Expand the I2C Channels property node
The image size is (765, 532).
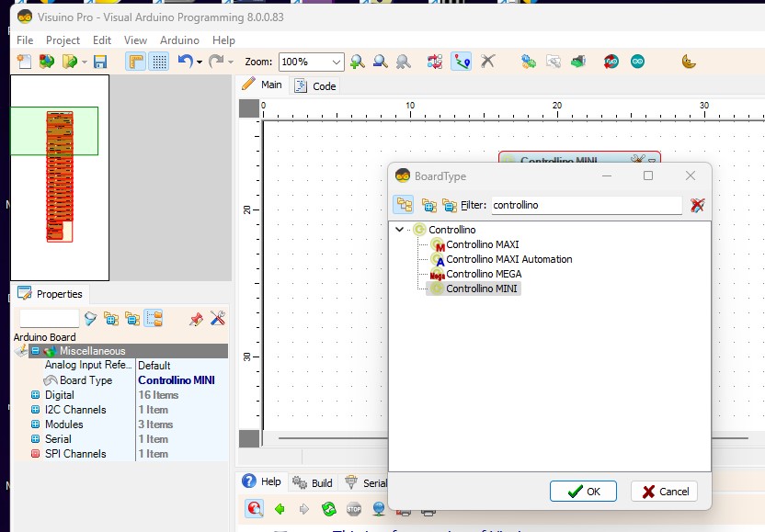[35, 409]
